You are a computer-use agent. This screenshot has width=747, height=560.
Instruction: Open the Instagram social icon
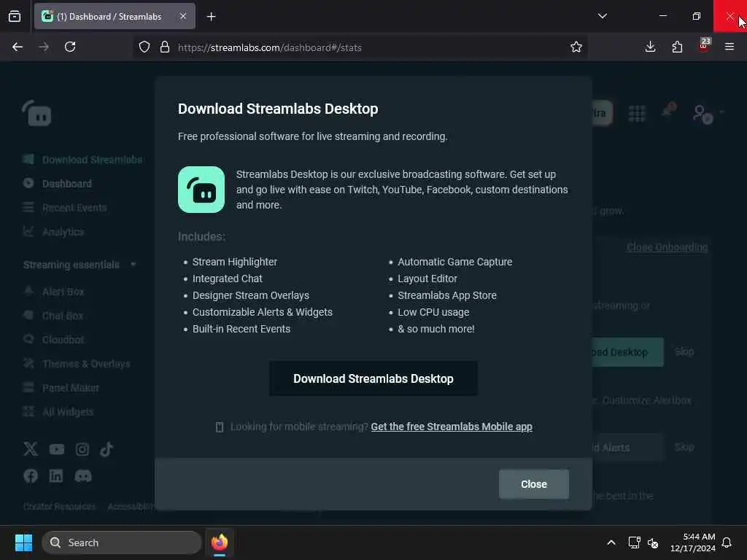click(x=82, y=449)
